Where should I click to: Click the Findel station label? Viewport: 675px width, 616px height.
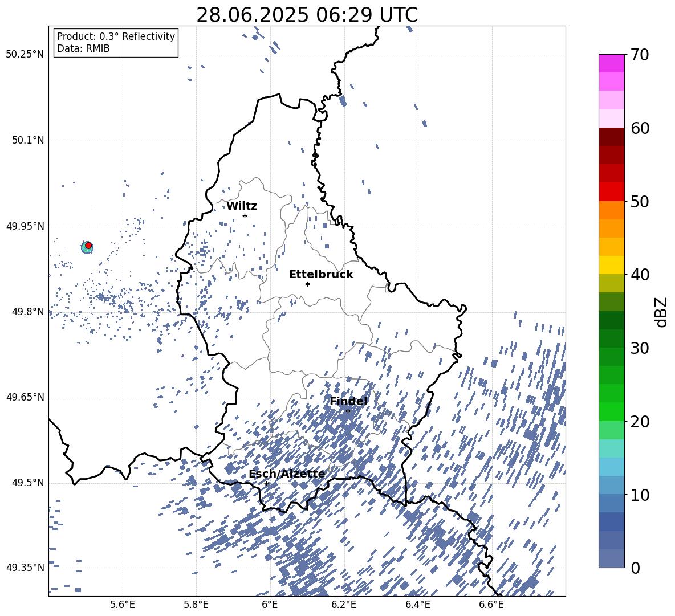348,401
